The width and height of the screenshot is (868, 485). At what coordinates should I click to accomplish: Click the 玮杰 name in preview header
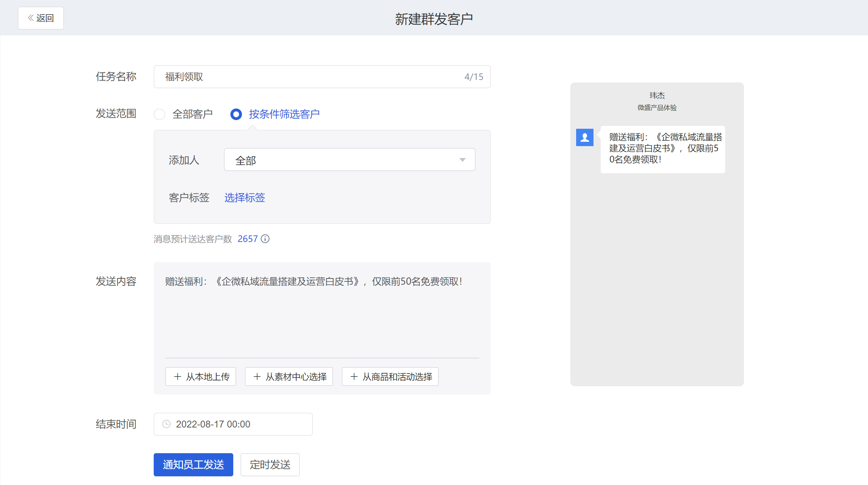coord(657,95)
